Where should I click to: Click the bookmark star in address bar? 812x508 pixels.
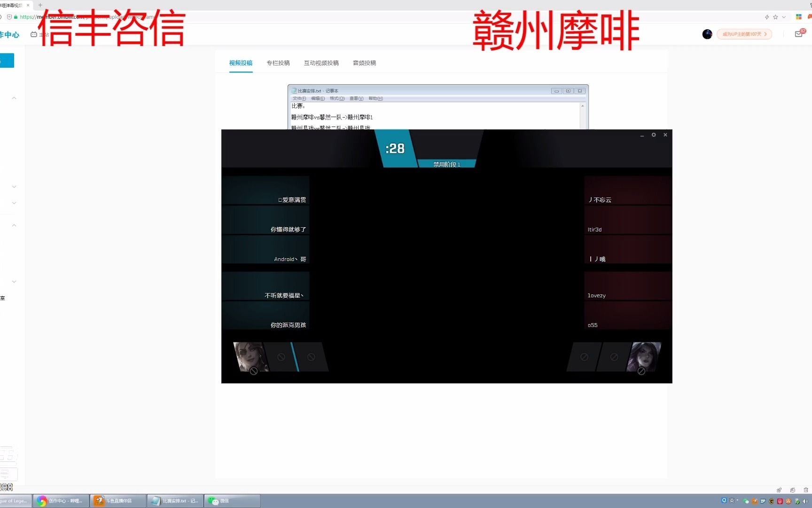(775, 17)
